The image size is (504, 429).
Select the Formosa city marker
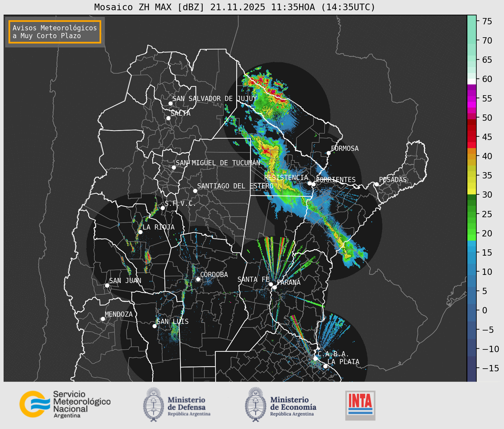point(329,153)
